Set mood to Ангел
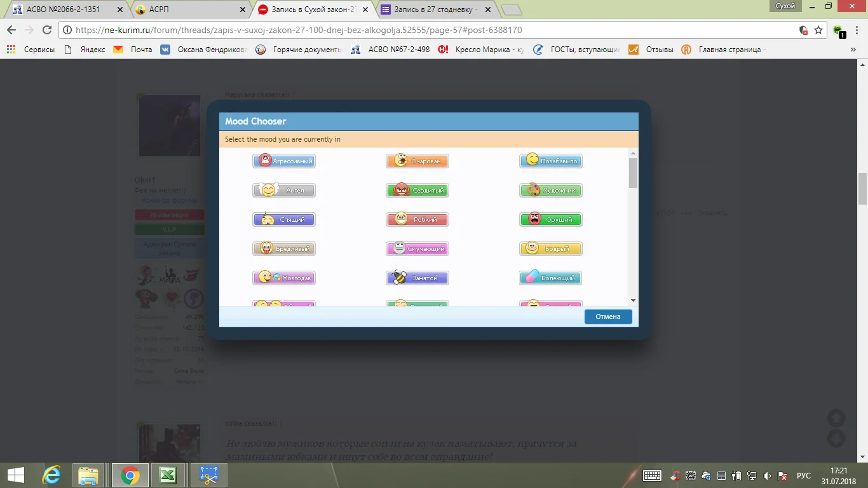This screenshot has height=488, width=868. 284,190
